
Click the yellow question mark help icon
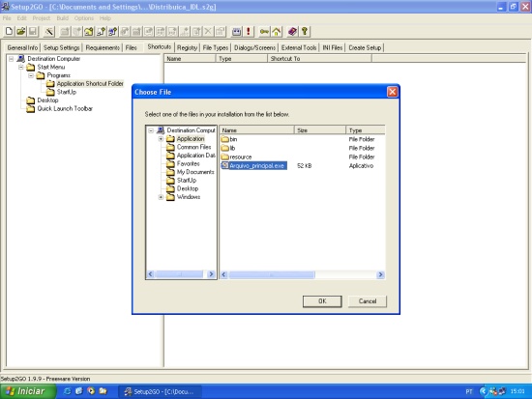305,32
